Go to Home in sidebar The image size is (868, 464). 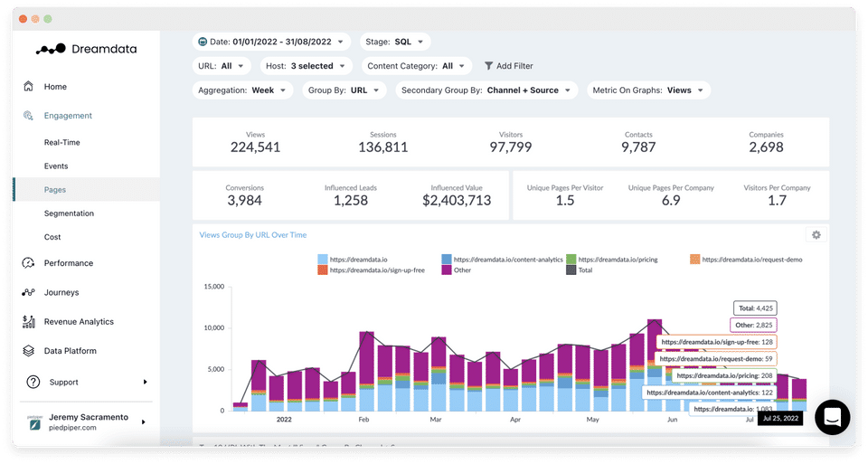click(x=55, y=86)
